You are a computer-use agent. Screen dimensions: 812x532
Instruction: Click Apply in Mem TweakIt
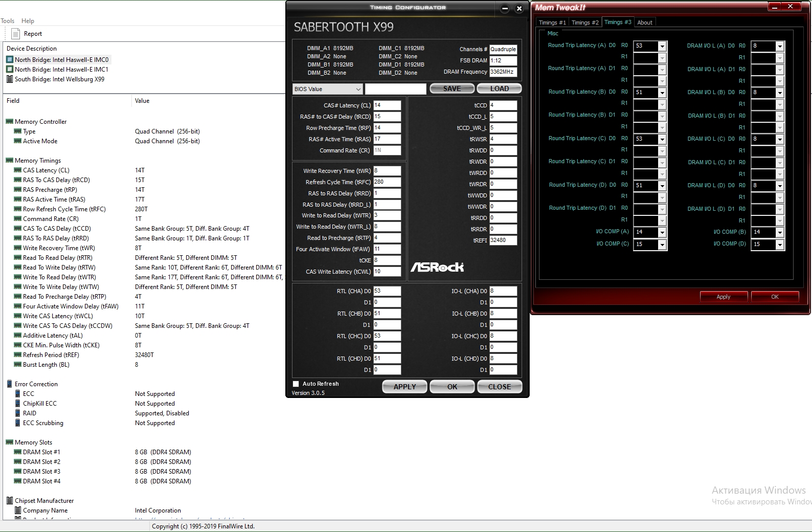724,297
